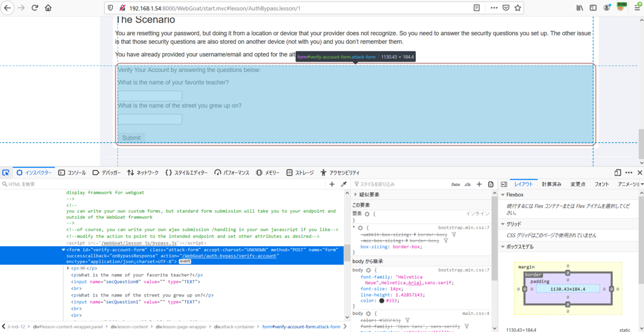
Task: Toggle responsive design mode icon
Action: click(x=618, y=173)
